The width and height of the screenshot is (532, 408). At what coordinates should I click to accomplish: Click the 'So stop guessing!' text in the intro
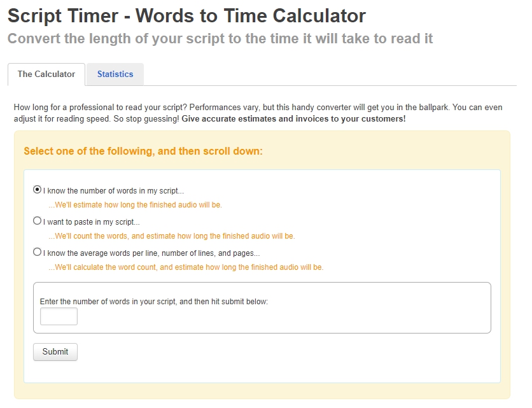pos(147,119)
